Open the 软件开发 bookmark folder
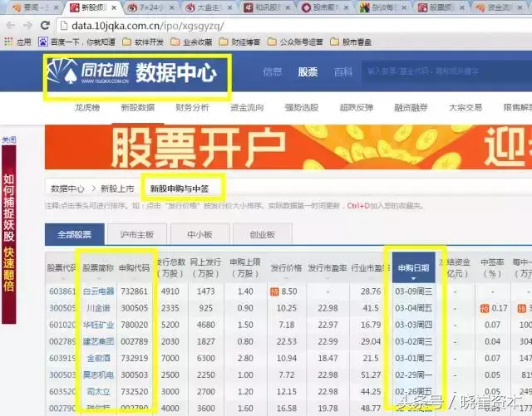 point(143,42)
